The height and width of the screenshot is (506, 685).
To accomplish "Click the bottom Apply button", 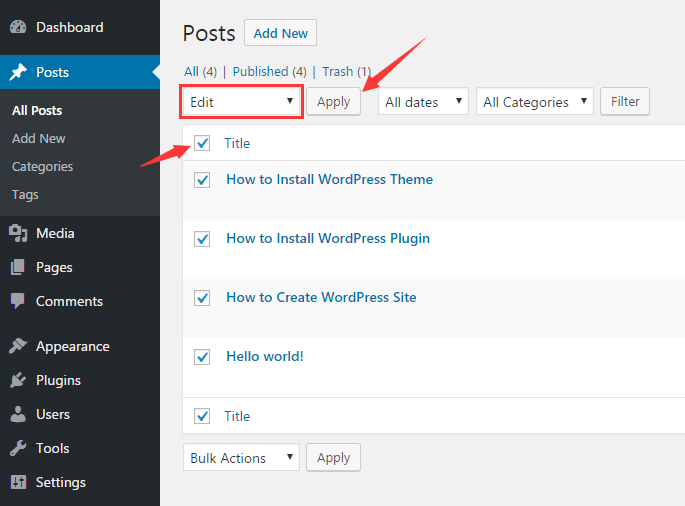I will 333,457.
